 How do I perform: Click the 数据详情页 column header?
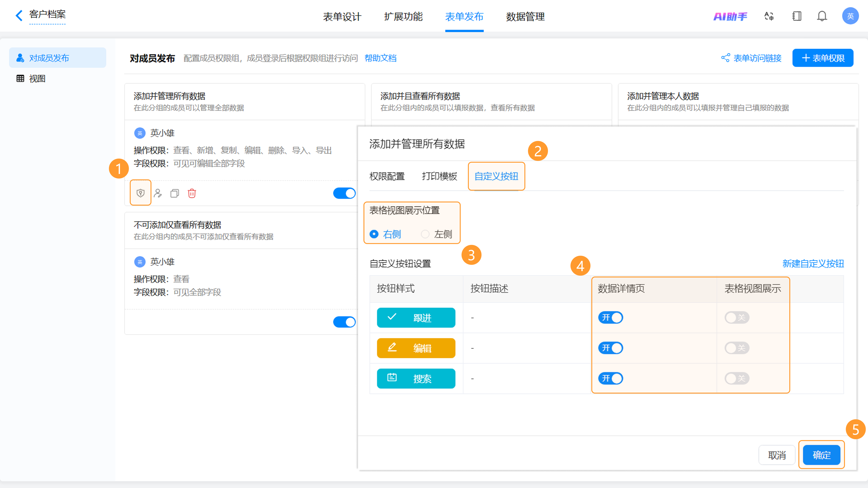[x=621, y=288]
